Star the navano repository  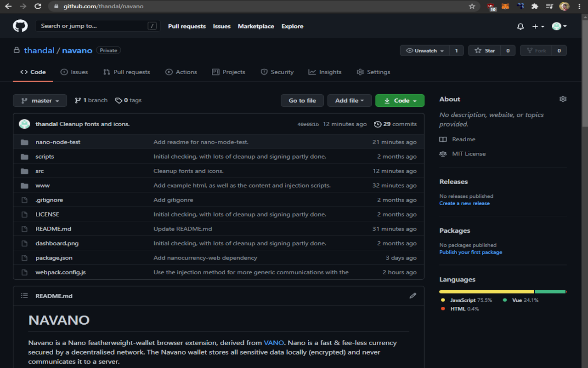[485, 51]
